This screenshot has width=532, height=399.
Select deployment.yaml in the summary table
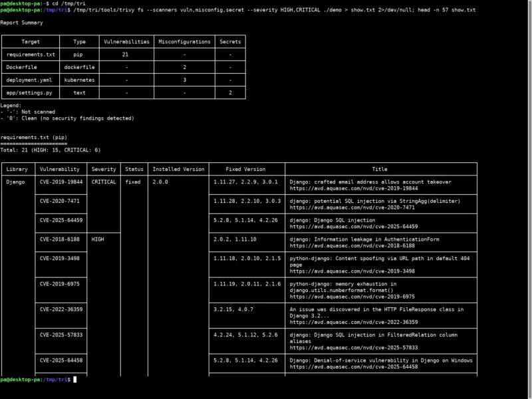pyautogui.click(x=29, y=80)
